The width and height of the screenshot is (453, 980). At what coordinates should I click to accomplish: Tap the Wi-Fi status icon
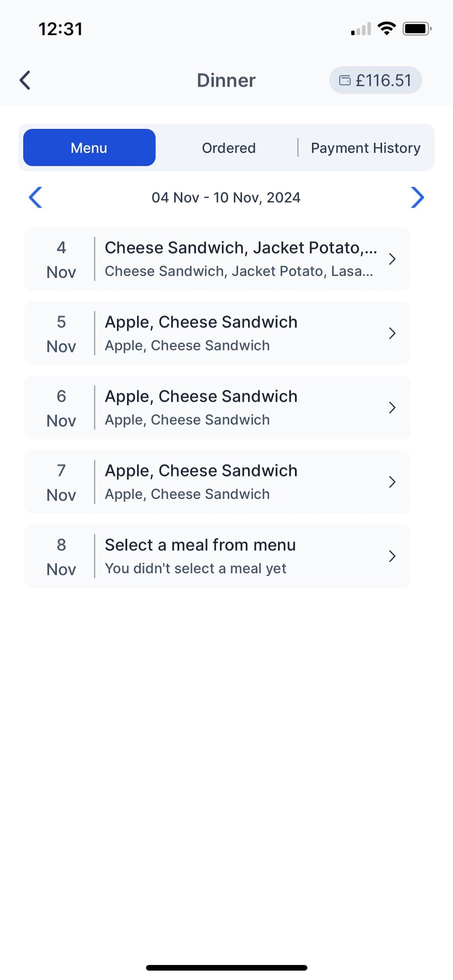click(x=386, y=28)
